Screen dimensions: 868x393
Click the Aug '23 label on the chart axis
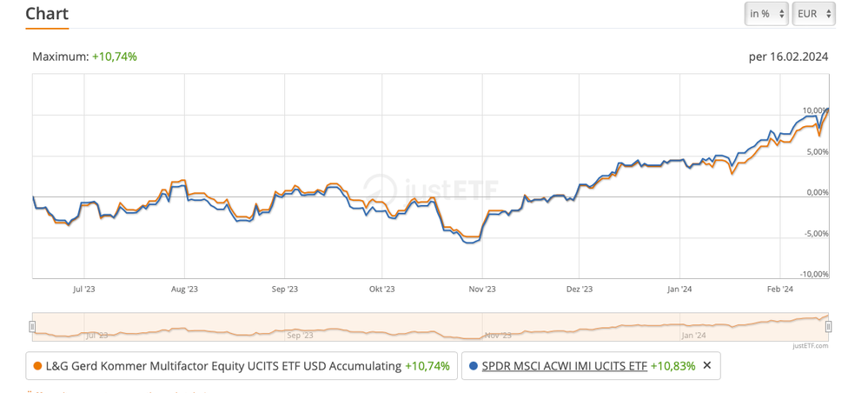[x=184, y=289]
